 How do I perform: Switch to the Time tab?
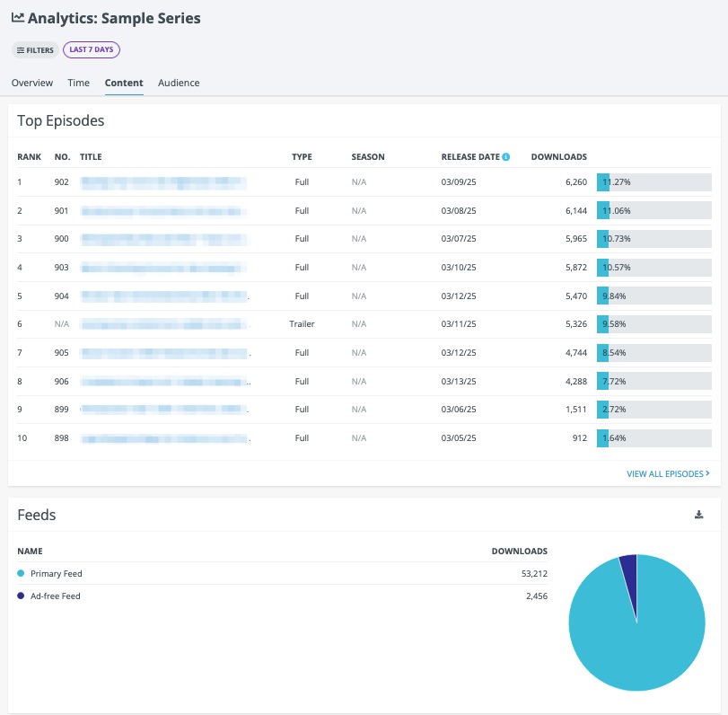[x=78, y=83]
